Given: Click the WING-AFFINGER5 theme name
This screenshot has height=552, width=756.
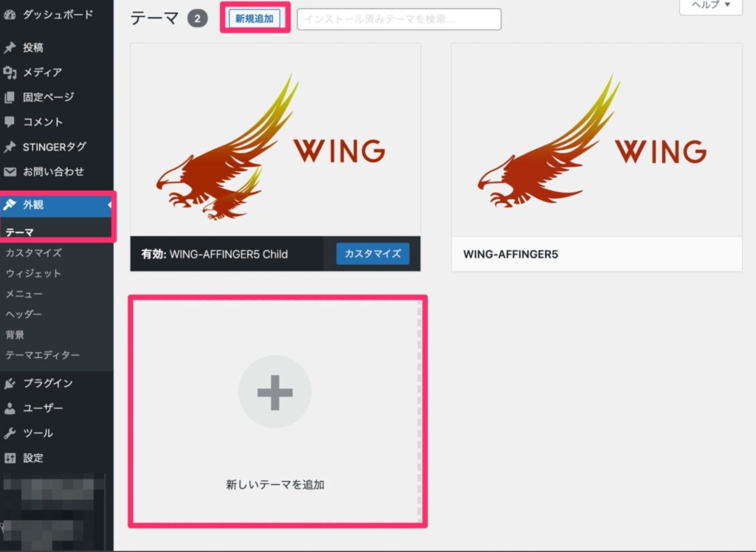Looking at the screenshot, I should click(511, 254).
